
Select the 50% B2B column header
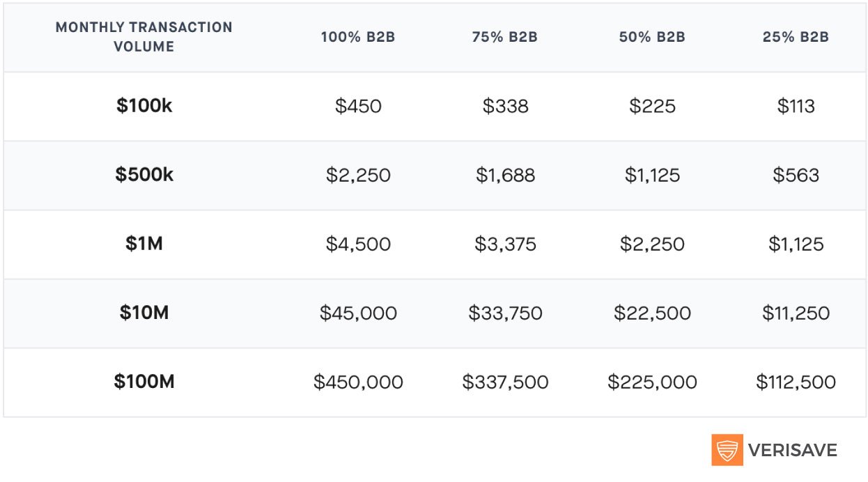click(x=652, y=38)
